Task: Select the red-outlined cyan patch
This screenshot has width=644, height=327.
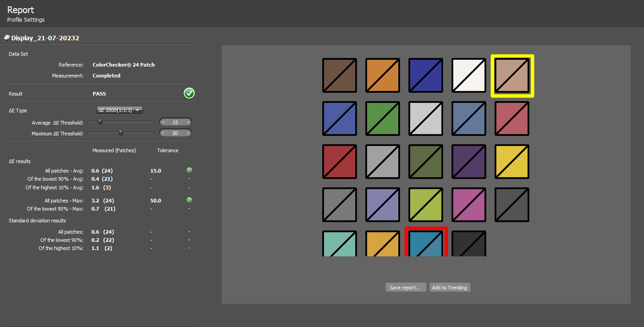Action: pyautogui.click(x=426, y=245)
